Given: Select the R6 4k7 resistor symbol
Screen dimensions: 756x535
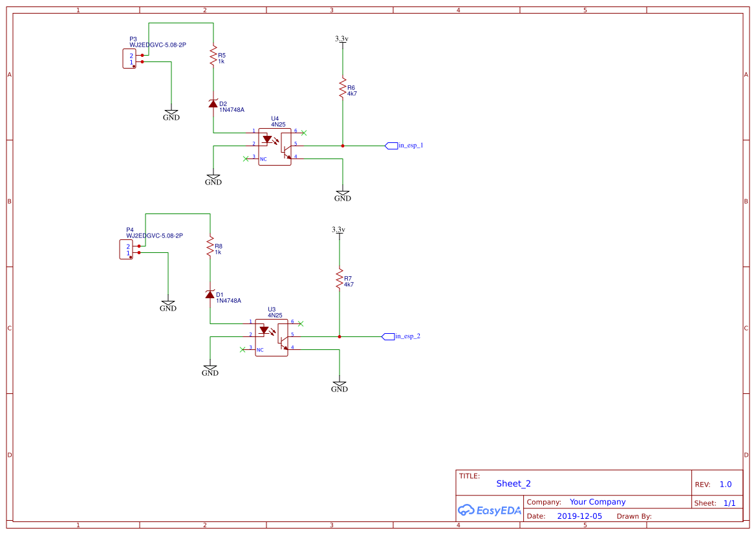Looking at the screenshot, I should (341, 88).
